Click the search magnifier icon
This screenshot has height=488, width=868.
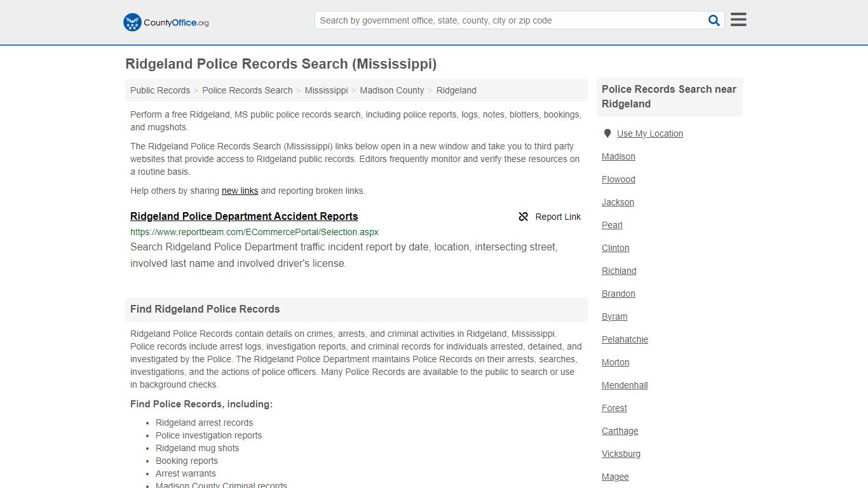pyautogui.click(x=714, y=20)
